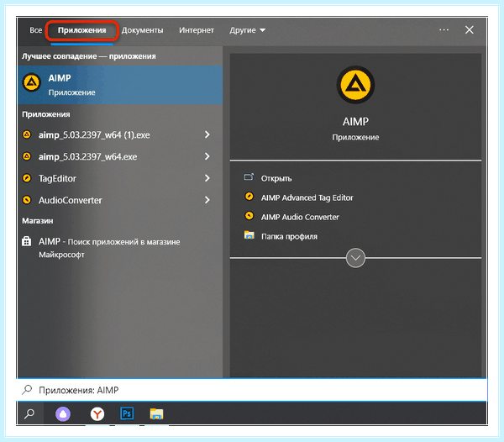
Task: Expand the Другие dropdown
Action: (247, 30)
